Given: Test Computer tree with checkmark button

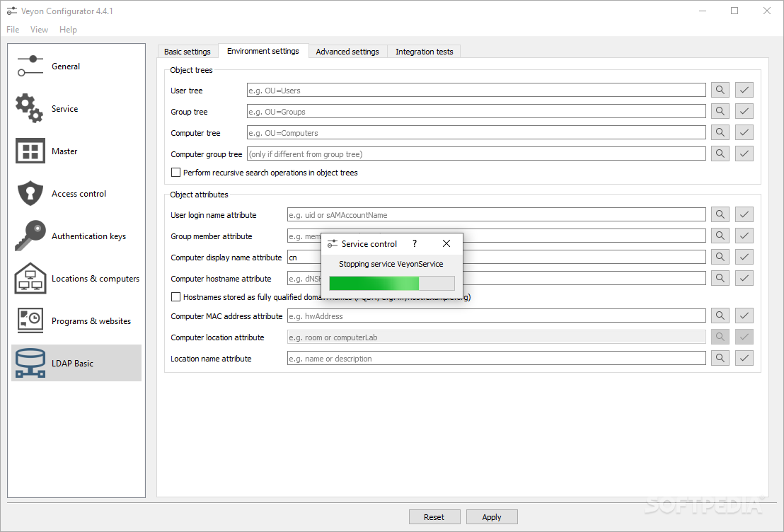Looking at the screenshot, I should click(744, 132).
